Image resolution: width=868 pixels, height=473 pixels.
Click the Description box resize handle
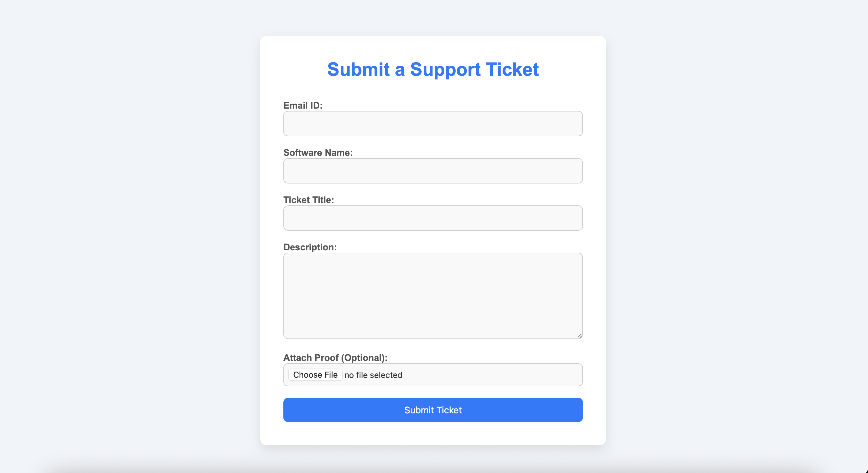click(x=579, y=336)
